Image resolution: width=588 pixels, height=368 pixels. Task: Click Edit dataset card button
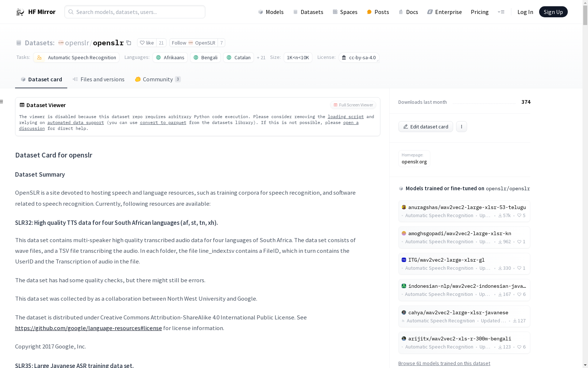tap(426, 127)
